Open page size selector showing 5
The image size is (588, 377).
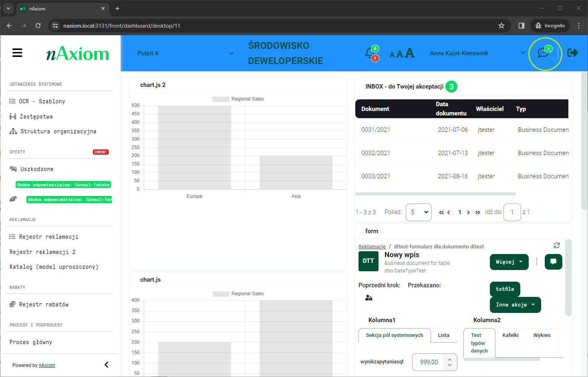pos(419,212)
